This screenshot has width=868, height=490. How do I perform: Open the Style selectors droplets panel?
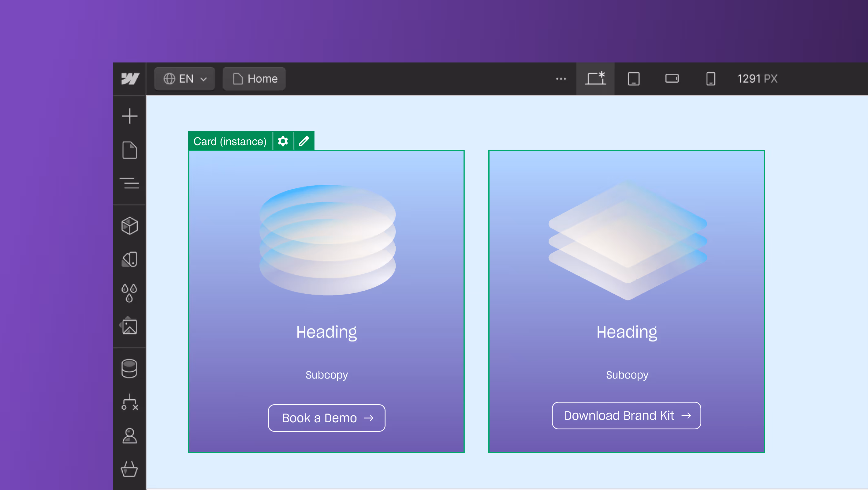click(x=129, y=293)
